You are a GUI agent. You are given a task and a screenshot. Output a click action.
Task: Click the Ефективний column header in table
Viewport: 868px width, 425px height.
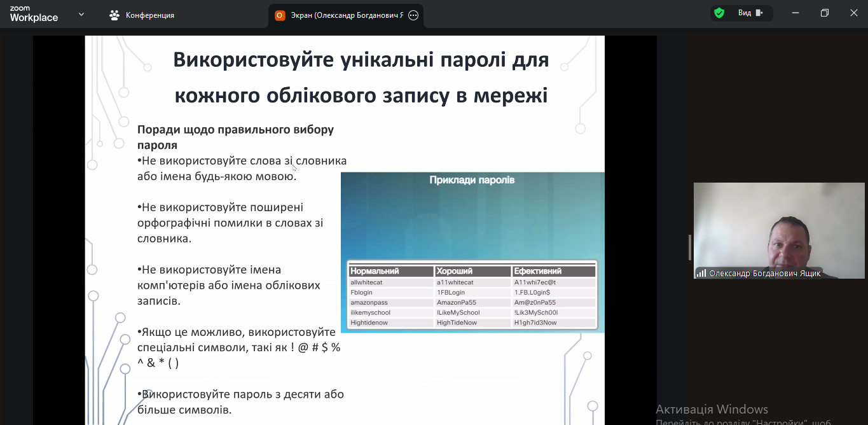click(x=537, y=271)
